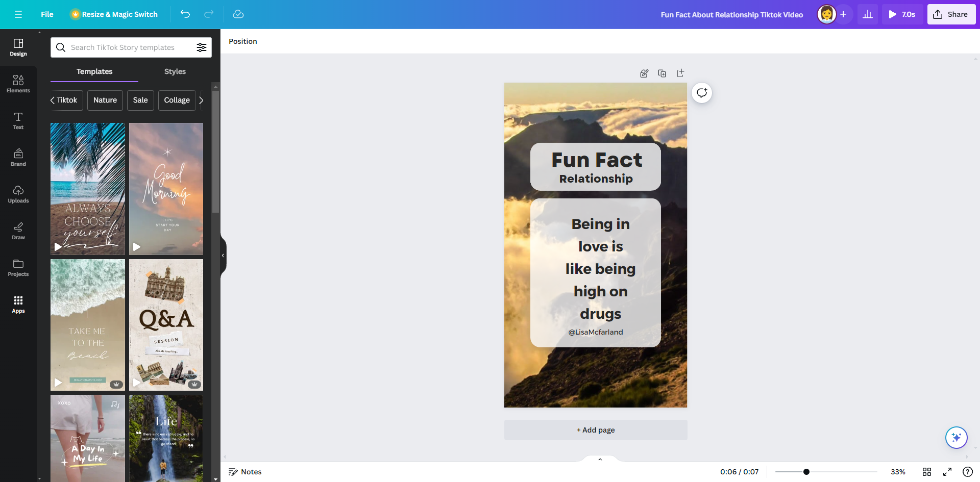Select the Relationship subtitle text

click(x=596, y=179)
